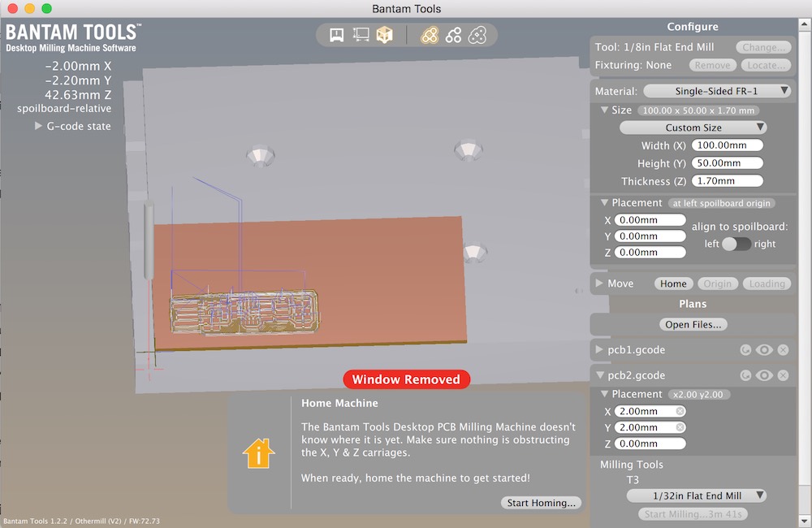
Task: Select the three-circles toolpath-only view icon
Action: pos(453,35)
